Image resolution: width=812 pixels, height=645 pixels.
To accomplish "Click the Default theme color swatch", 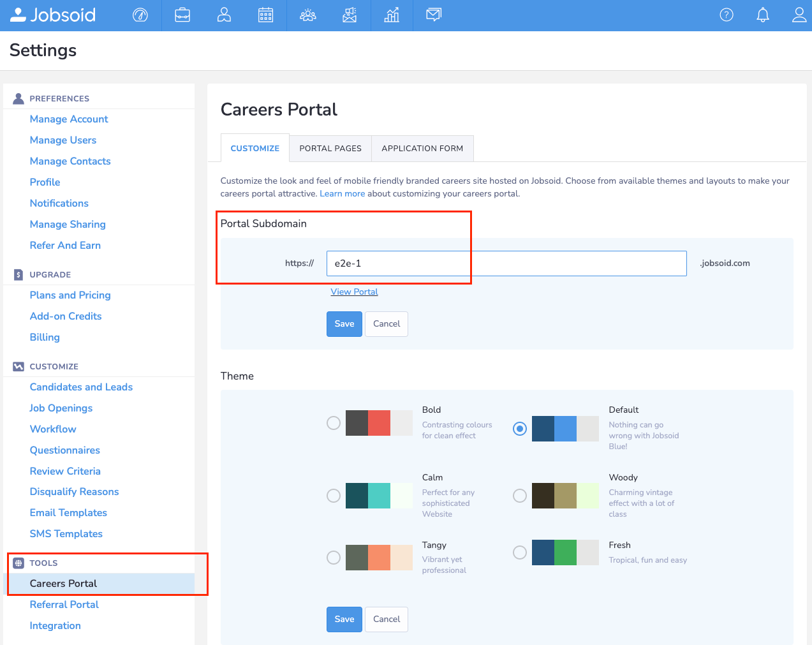I will (565, 429).
